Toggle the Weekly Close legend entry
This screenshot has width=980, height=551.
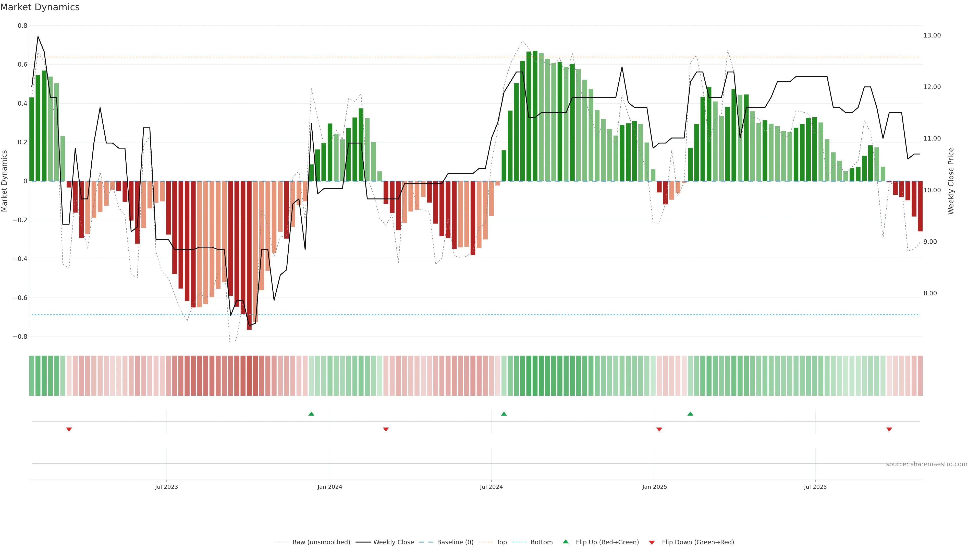[x=393, y=542]
